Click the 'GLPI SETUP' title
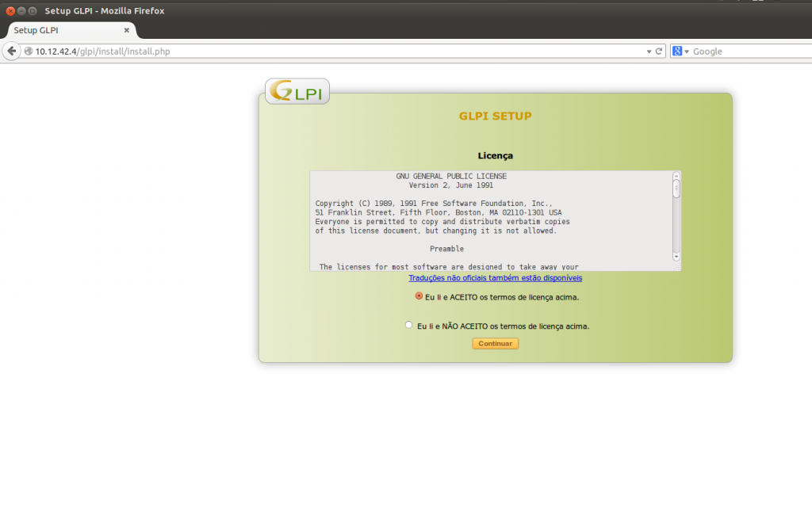Viewport: 812px width, 515px height. coord(495,116)
